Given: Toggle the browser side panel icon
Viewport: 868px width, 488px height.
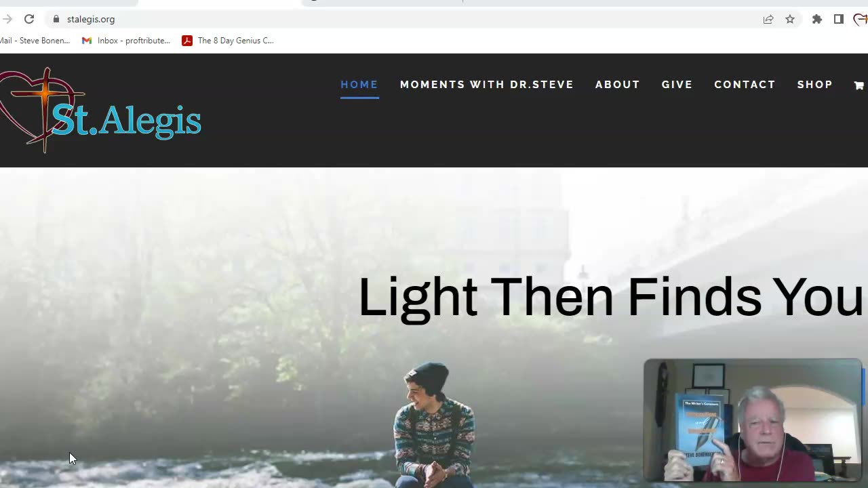Looking at the screenshot, I should (x=839, y=19).
